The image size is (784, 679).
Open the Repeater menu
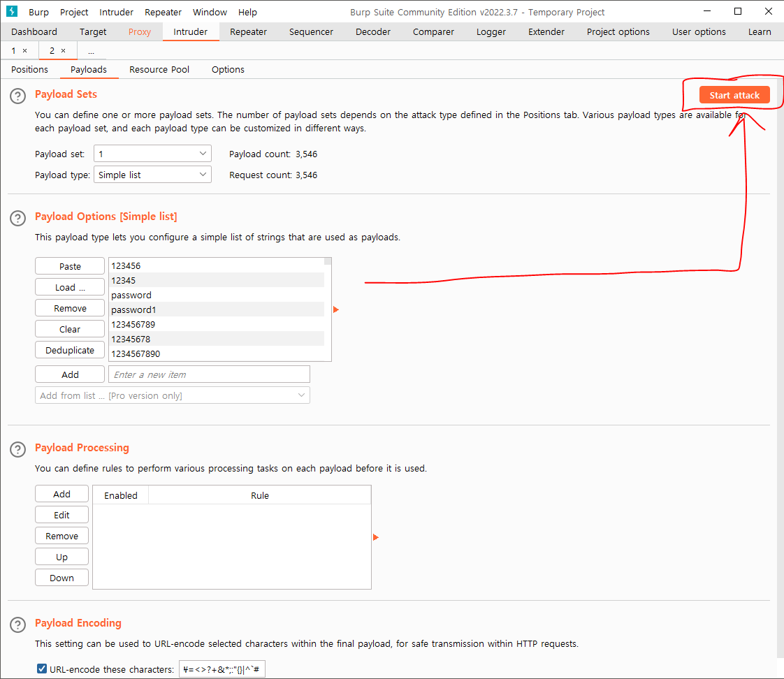click(x=163, y=12)
